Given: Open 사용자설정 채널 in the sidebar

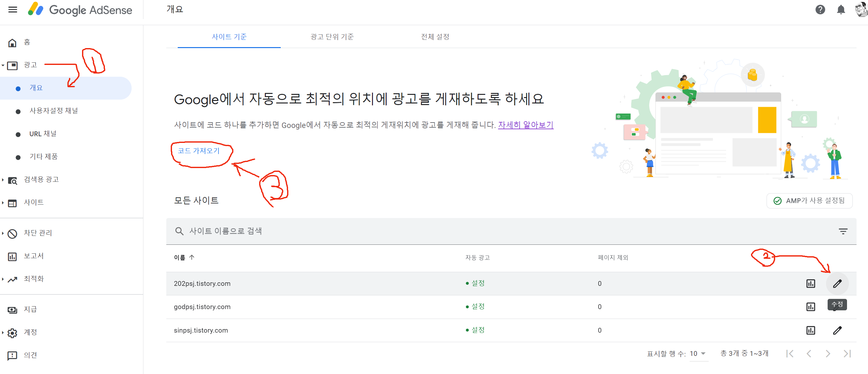Looking at the screenshot, I should tap(54, 111).
